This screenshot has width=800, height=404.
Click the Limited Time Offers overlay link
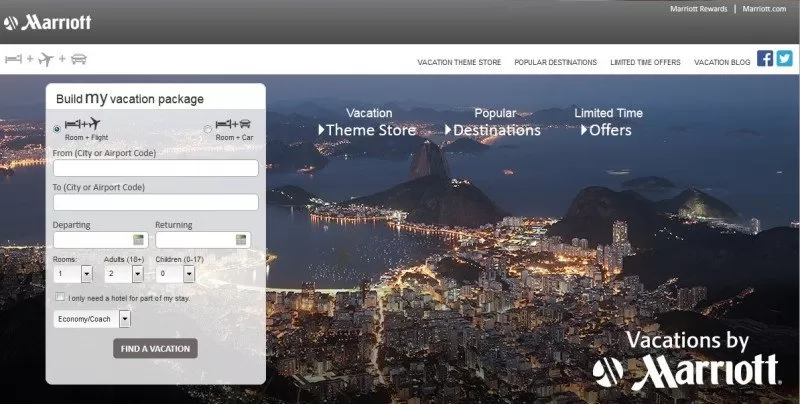(x=609, y=122)
